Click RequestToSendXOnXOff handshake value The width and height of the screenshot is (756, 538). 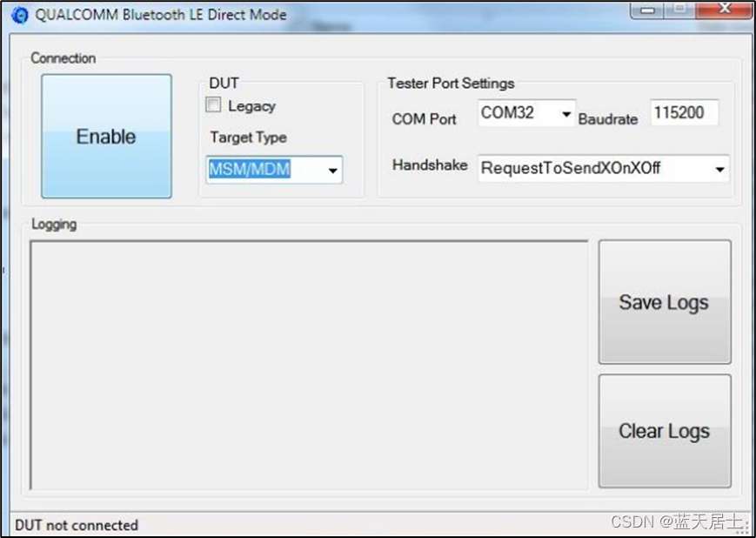(x=571, y=168)
